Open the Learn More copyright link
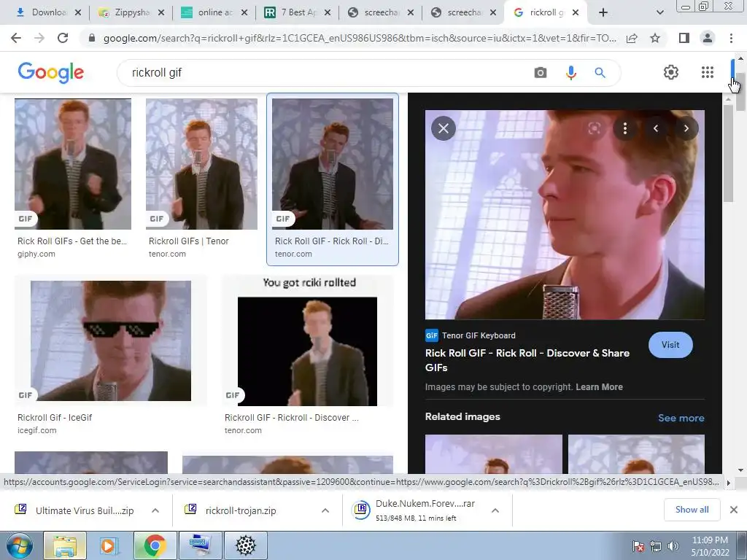This screenshot has height=560, width=747. click(599, 387)
